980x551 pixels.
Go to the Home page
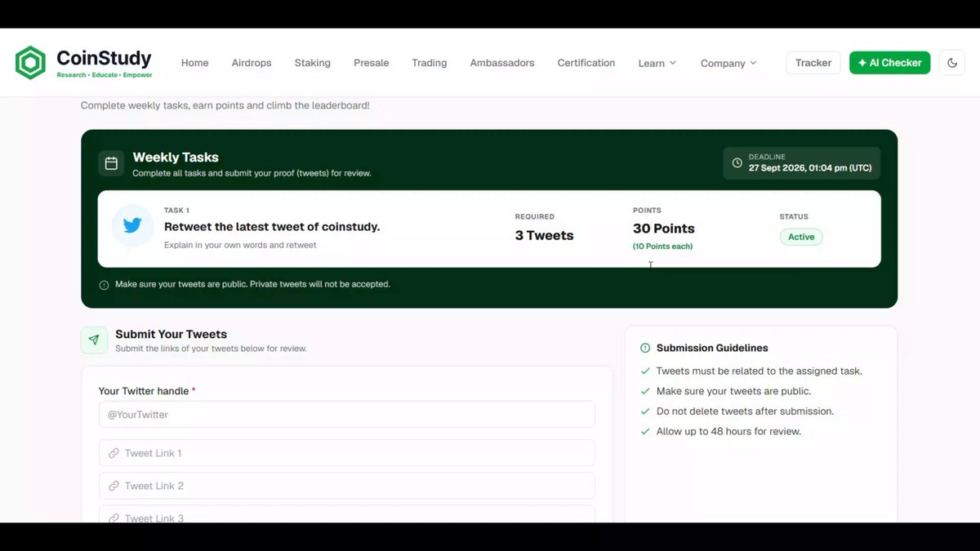coord(195,63)
